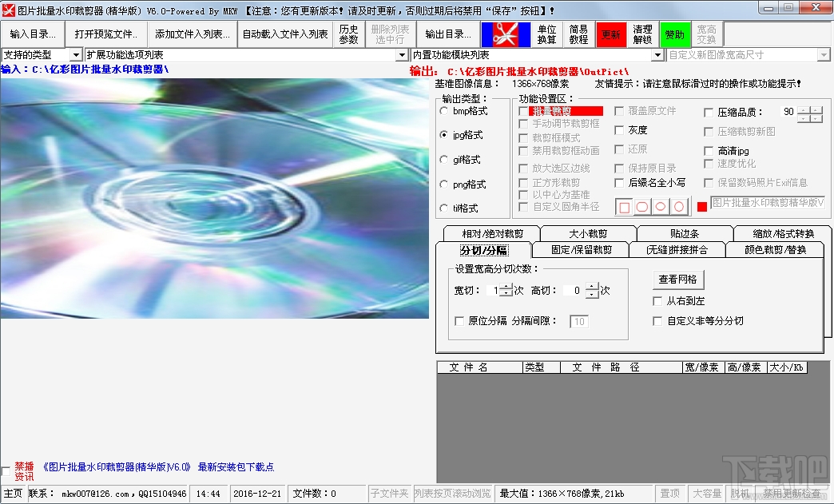834x504 pixels.
Task: Click the 宽切 count stepper
Action: coord(506,290)
